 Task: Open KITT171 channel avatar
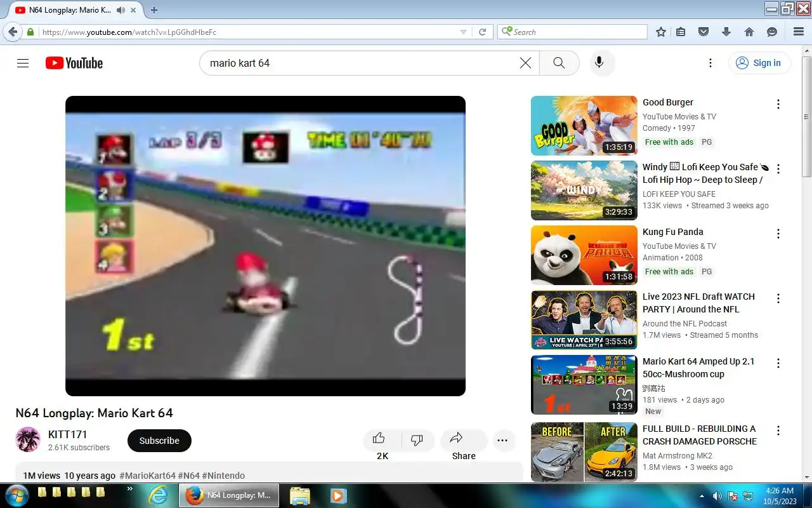tap(28, 439)
